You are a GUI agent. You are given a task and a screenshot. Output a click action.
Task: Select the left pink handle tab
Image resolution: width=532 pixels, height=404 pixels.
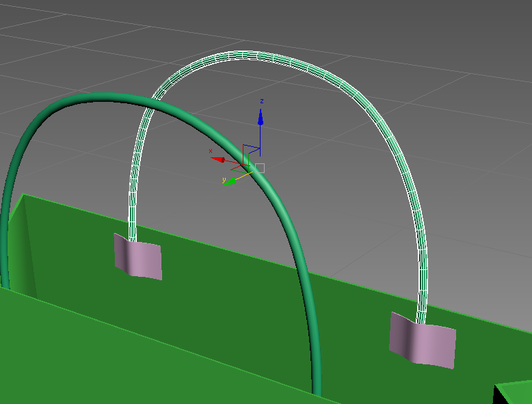pos(137,257)
